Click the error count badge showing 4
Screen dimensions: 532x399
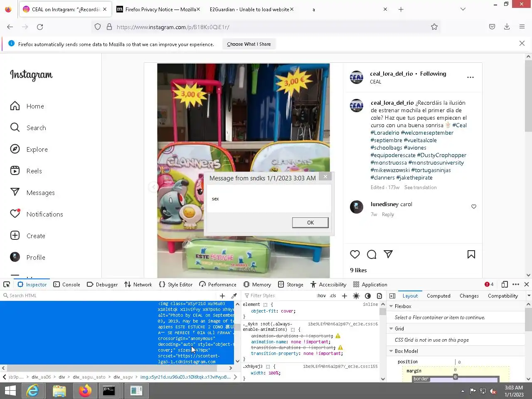tap(489, 285)
